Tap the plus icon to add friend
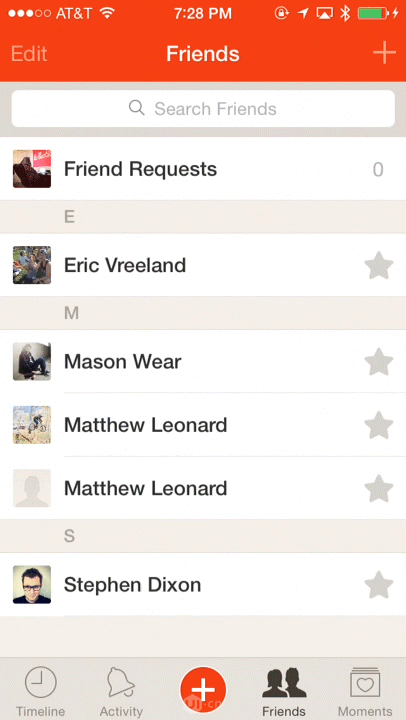 pyautogui.click(x=384, y=53)
